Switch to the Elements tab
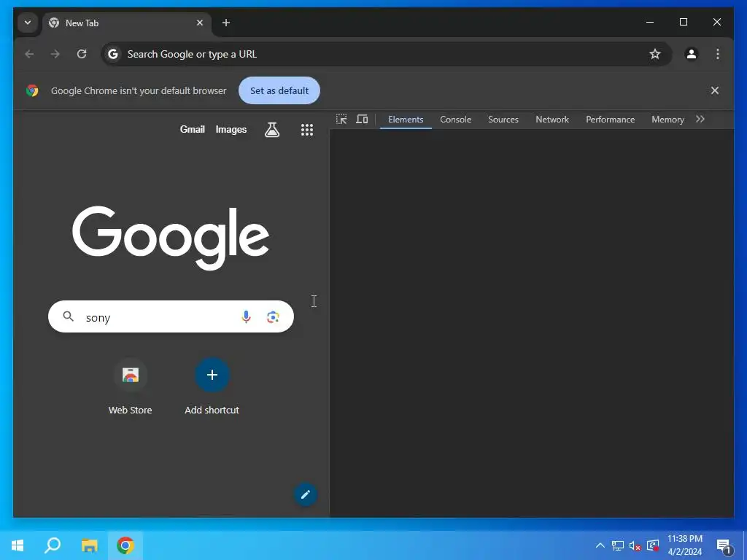 pos(406,120)
